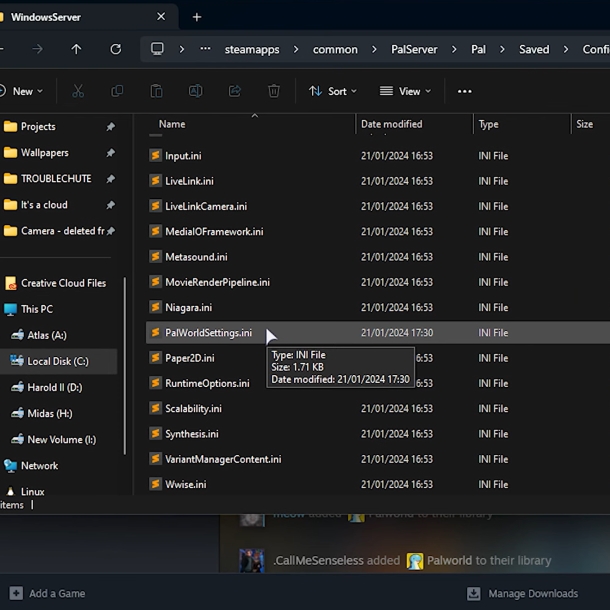Open Harold II (D:) drive
This screenshot has height=610, width=610.
point(54,387)
